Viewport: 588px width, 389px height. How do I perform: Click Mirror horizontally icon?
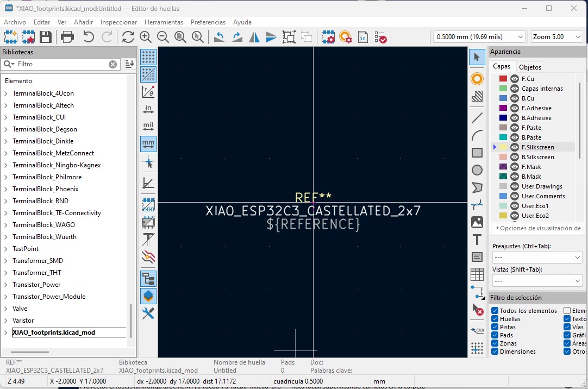coord(254,37)
